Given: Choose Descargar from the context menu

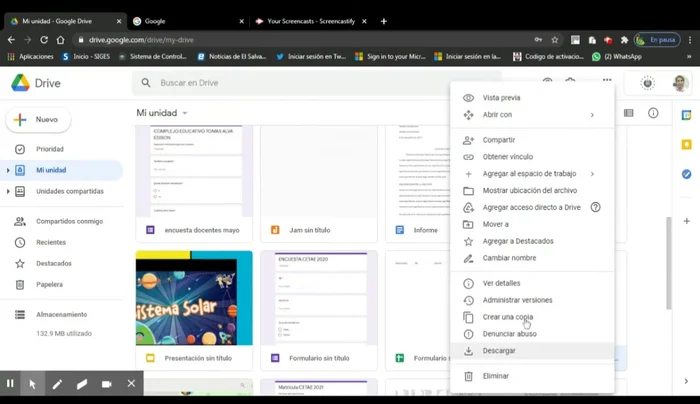Looking at the screenshot, I should tap(499, 351).
